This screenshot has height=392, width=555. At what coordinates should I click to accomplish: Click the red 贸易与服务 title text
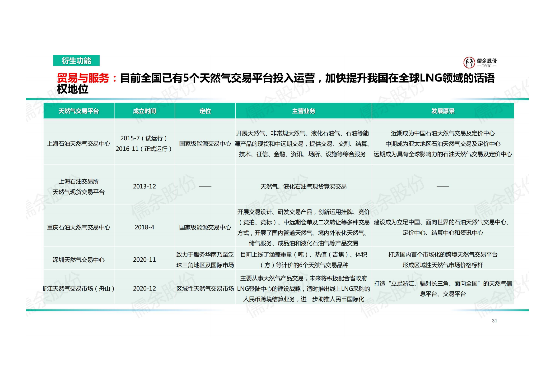(x=83, y=78)
